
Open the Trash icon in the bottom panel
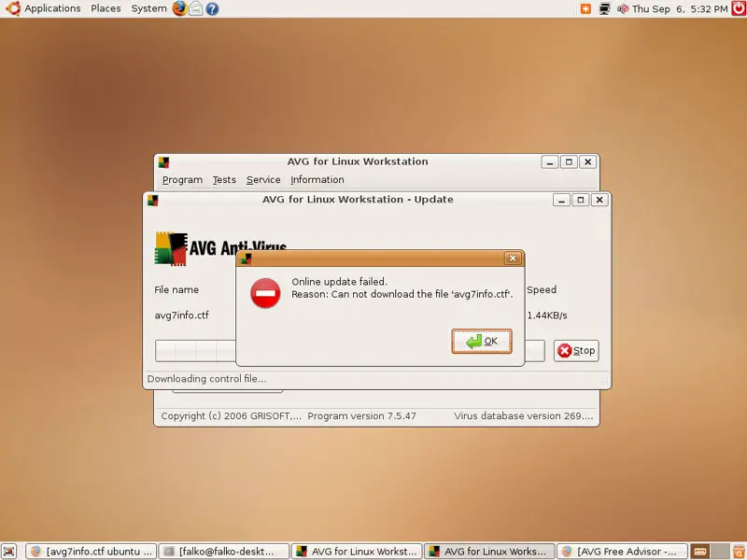[739, 552]
